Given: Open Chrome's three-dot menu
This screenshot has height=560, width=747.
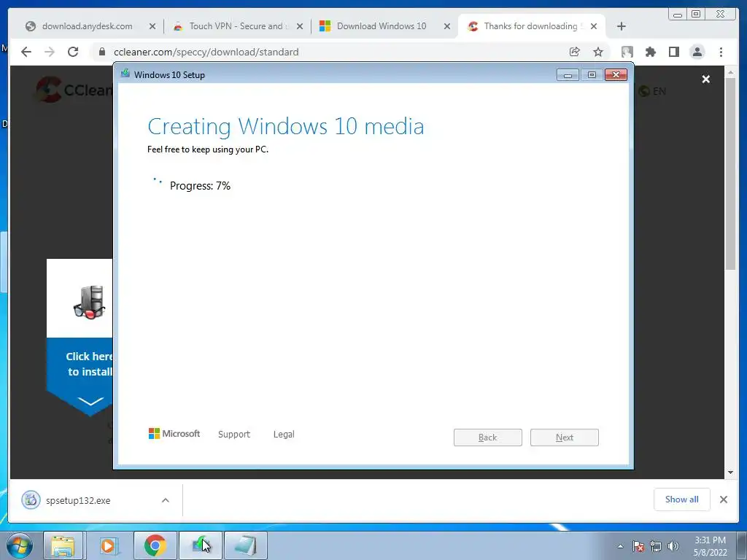Looking at the screenshot, I should pos(721,52).
